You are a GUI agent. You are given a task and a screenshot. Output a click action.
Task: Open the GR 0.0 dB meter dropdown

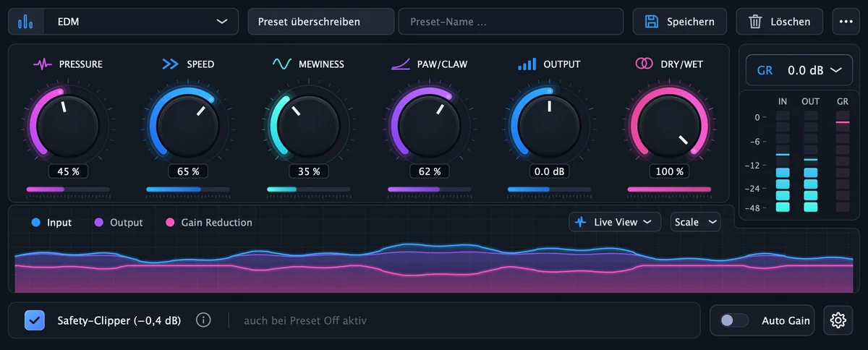coord(799,70)
